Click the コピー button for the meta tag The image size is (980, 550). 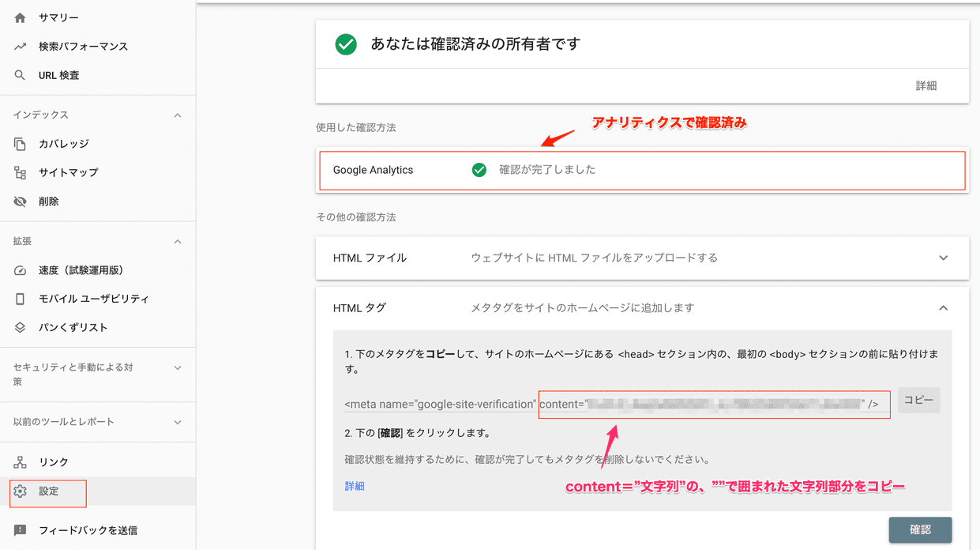tap(918, 400)
